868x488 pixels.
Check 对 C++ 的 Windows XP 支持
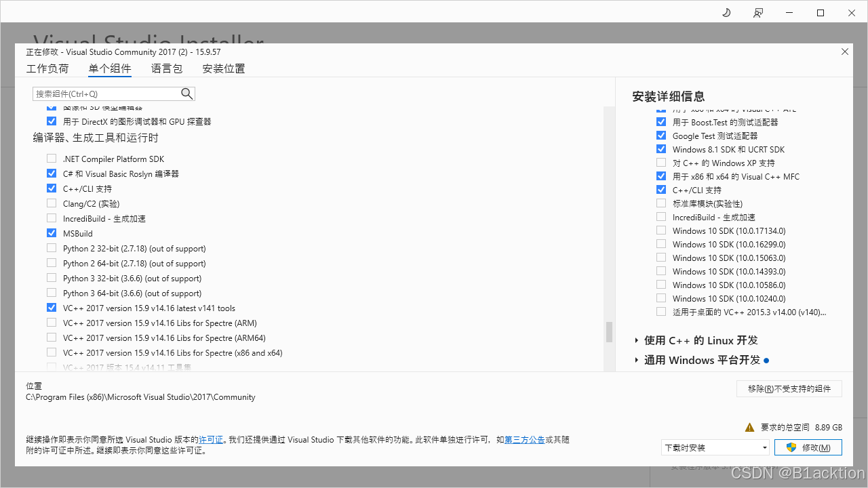661,163
